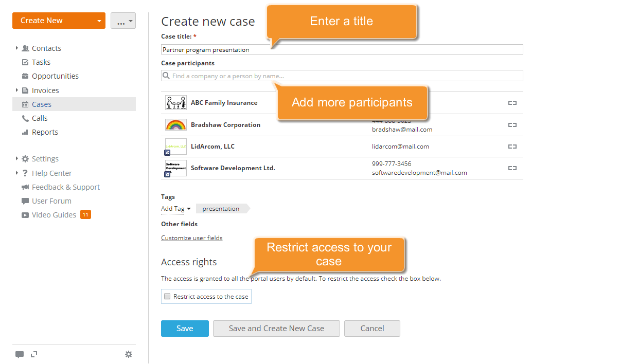Open the chat bubble icon at bottom left
Image resolution: width=638 pixels, height=364 pixels.
(20, 354)
